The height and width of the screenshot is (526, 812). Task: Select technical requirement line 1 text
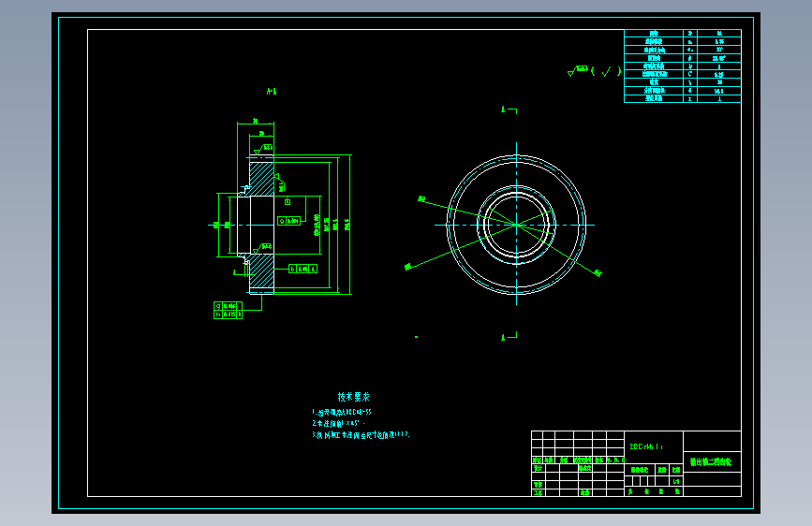click(342, 413)
